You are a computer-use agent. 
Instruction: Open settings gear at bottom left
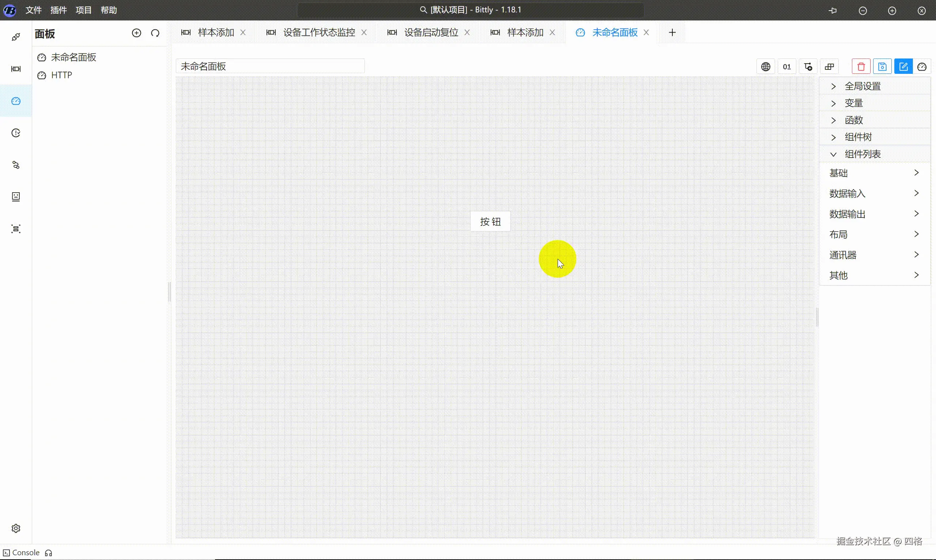(16, 528)
